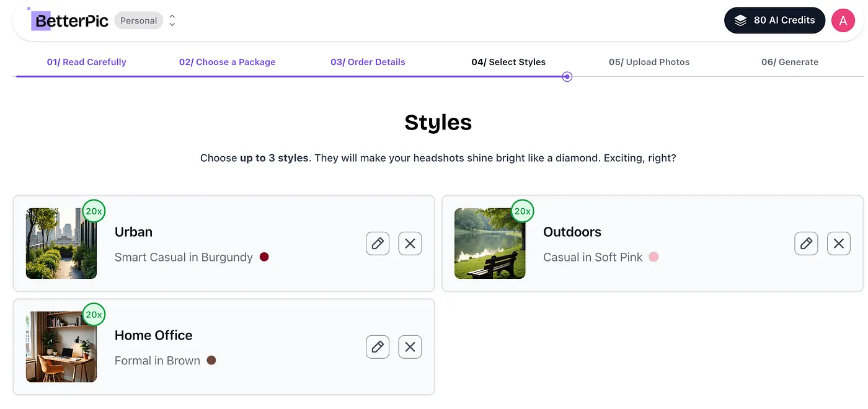The width and height of the screenshot is (868, 409).
Task: Edit the Home Office style
Action: click(x=378, y=347)
